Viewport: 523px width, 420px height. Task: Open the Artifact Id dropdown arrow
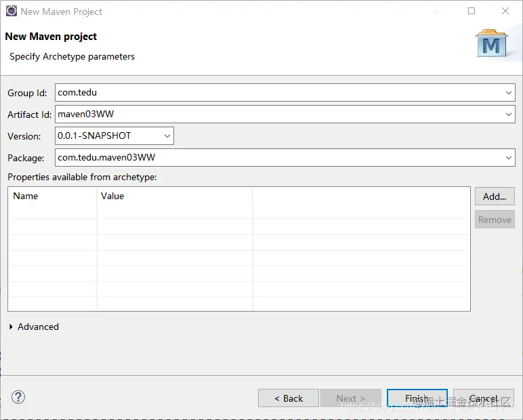508,114
